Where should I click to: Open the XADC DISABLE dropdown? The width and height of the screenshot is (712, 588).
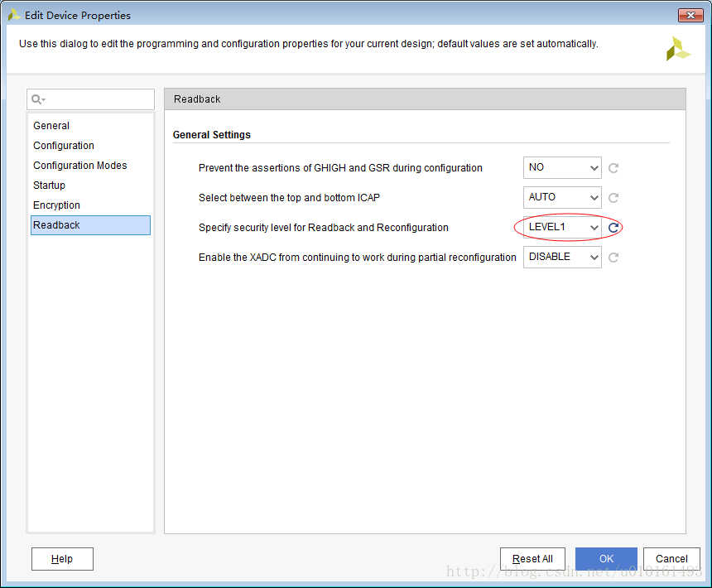pos(562,258)
